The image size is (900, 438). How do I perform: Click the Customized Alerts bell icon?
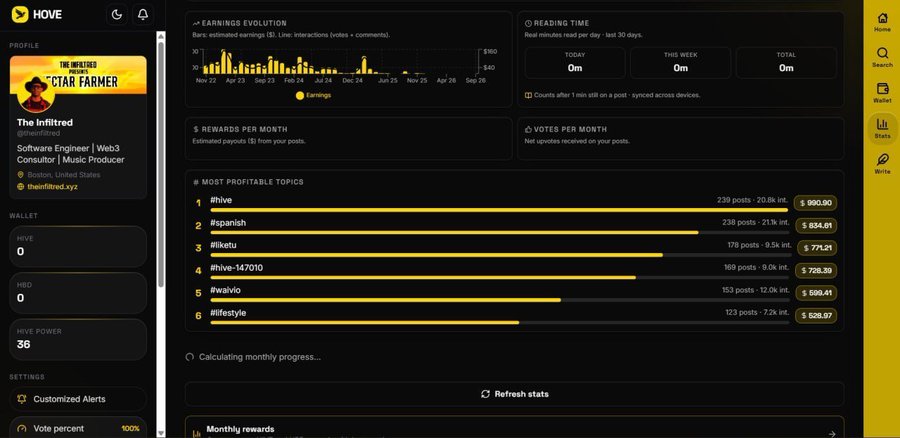(x=22, y=399)
